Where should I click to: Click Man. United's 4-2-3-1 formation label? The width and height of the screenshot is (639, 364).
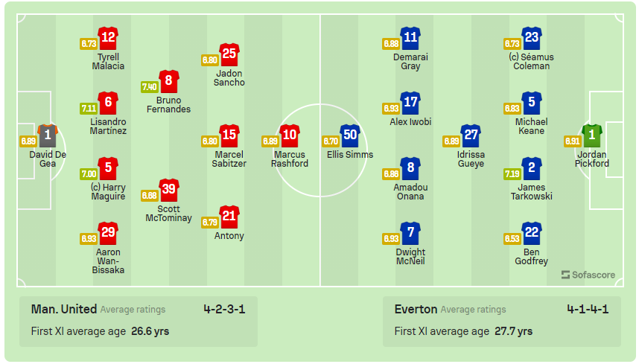224,309
